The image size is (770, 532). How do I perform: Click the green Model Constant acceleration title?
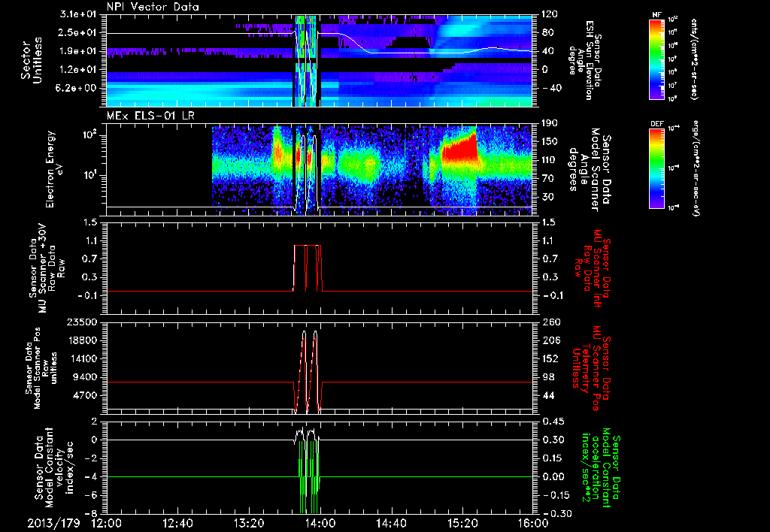click(x=601, y=467)
